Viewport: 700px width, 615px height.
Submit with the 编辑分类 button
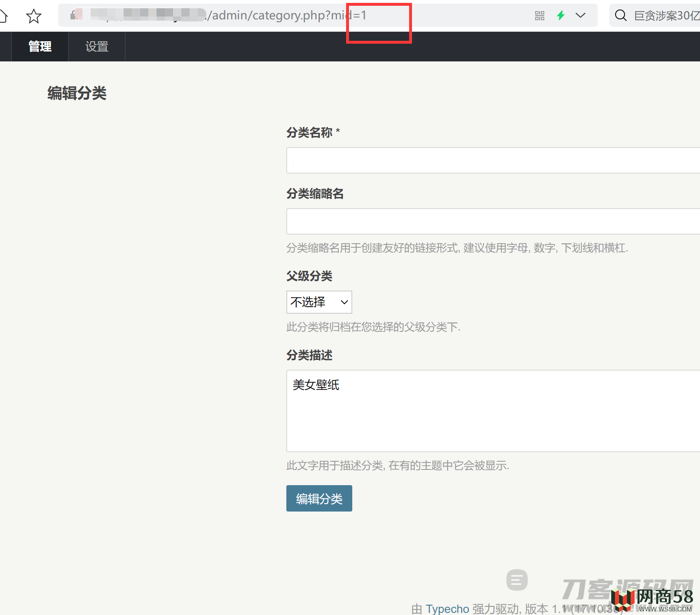coord(319,498)
